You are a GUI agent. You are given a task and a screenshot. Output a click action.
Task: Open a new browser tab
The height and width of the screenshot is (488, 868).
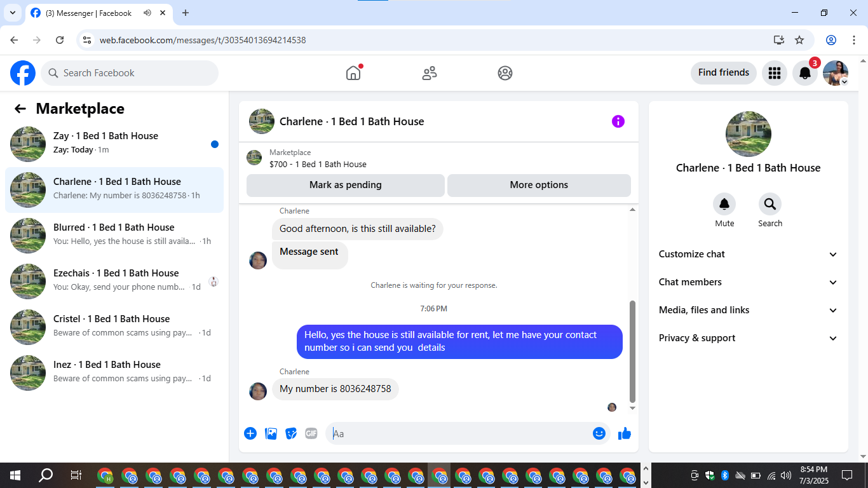click(186, 13)
